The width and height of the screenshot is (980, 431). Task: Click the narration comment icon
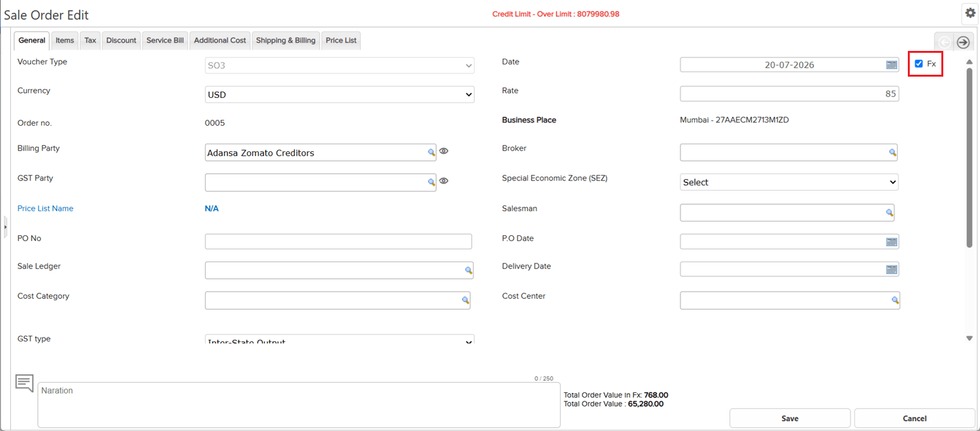coord(24,383)
